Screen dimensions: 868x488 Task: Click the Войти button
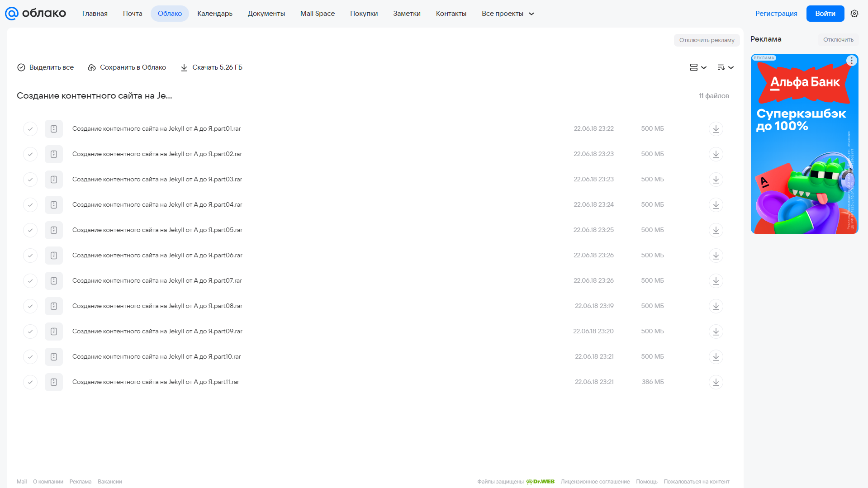click(x=825, y=14)
